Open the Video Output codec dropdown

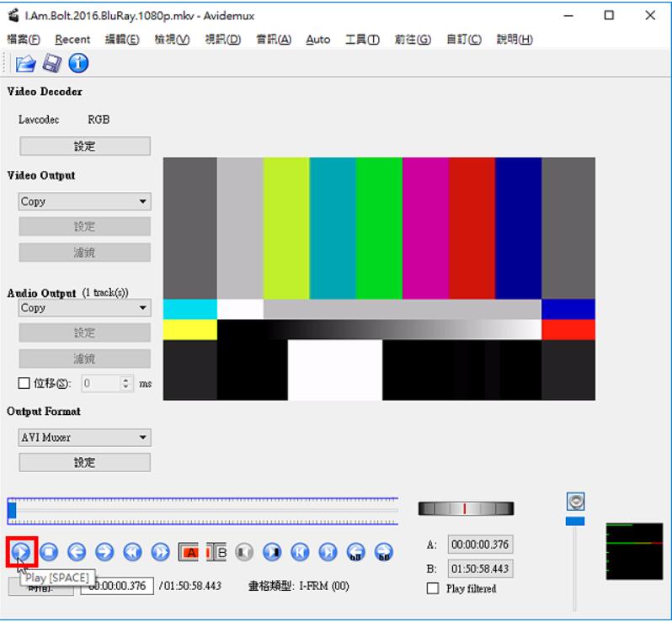pyautogui.click(x=84, y=201)
